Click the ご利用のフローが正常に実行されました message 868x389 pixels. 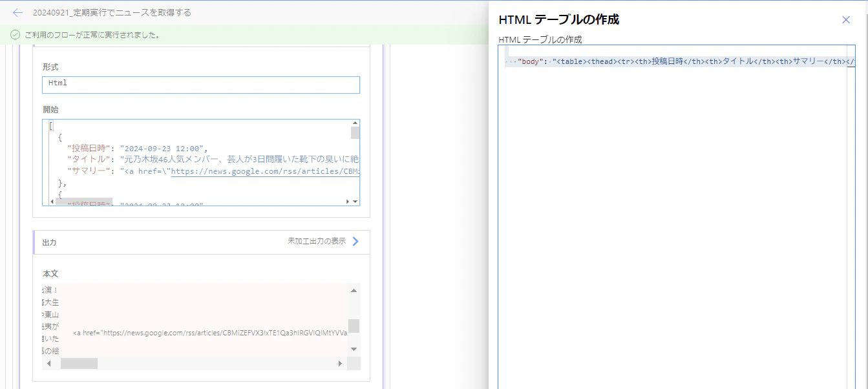click(92, 35)
